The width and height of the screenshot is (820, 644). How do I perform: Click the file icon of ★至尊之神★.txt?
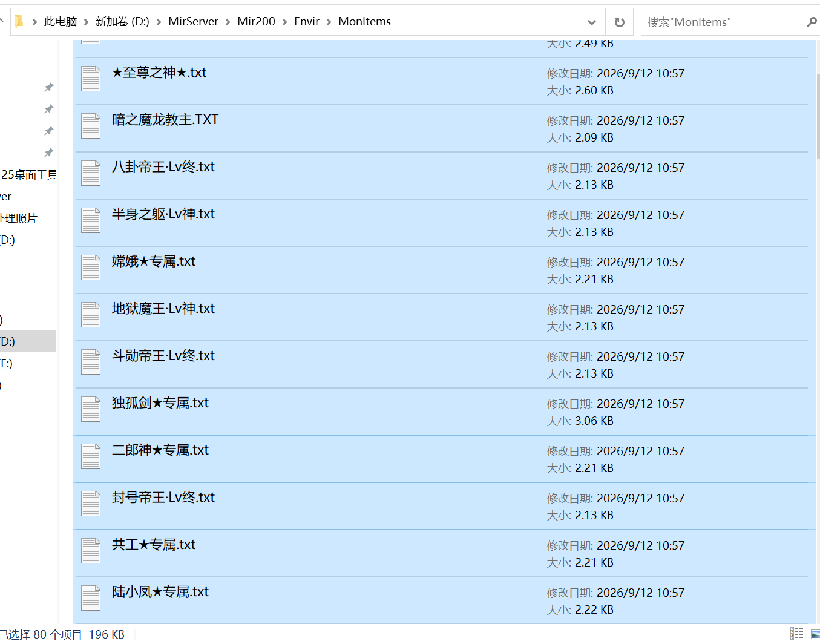tap(91, 79)
